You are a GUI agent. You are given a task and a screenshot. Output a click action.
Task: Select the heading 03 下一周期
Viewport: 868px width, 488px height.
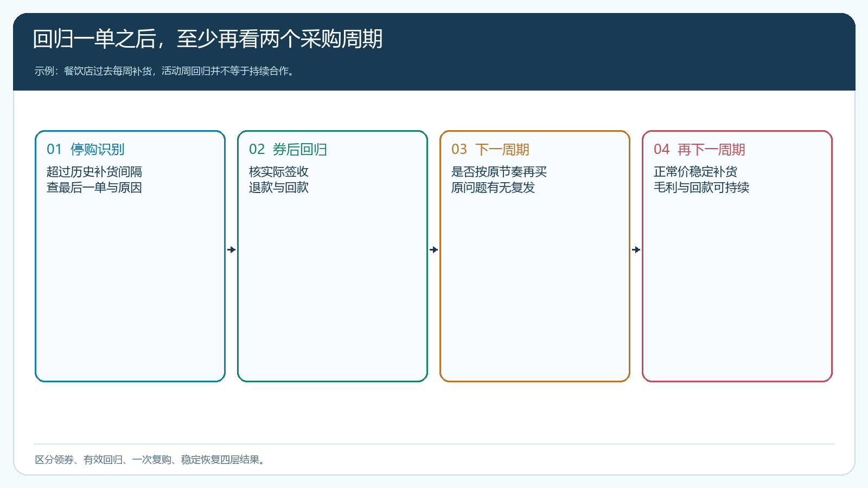click(490, 150)
